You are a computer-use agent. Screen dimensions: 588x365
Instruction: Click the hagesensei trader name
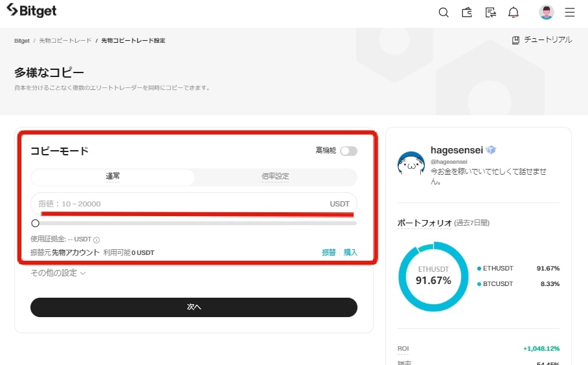(x=457, y=150)
